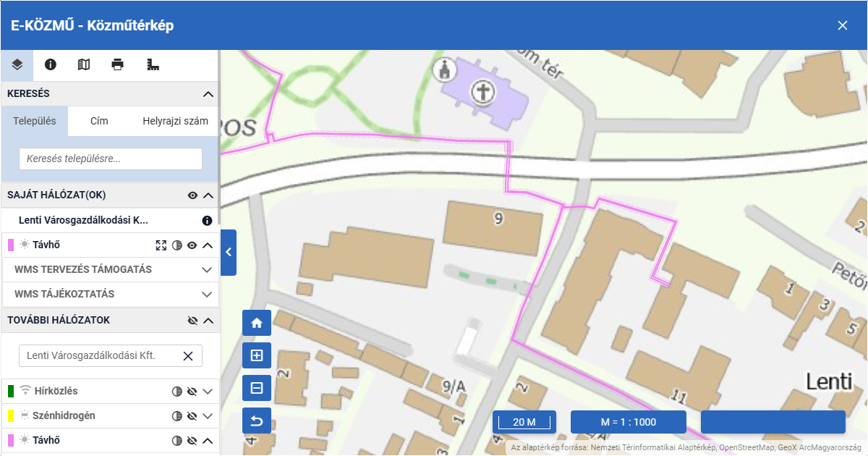The height and width of the screenshot is (456, 868).
Task: Select the measurement ruler tool
Action: [153, 64]
